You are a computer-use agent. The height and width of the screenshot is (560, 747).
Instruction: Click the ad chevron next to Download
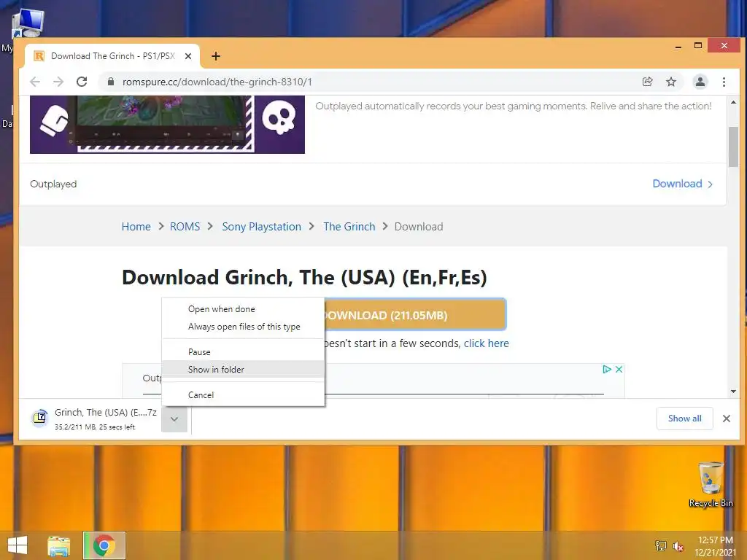711,184
